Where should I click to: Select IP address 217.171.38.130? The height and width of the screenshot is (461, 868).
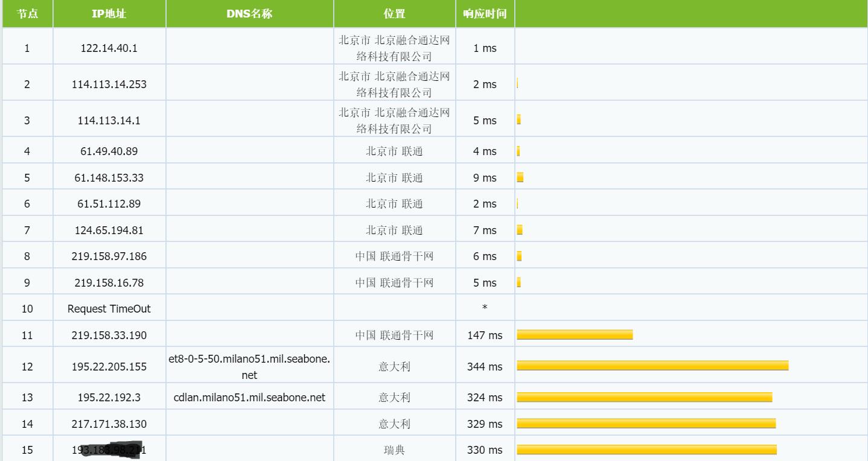109,424
